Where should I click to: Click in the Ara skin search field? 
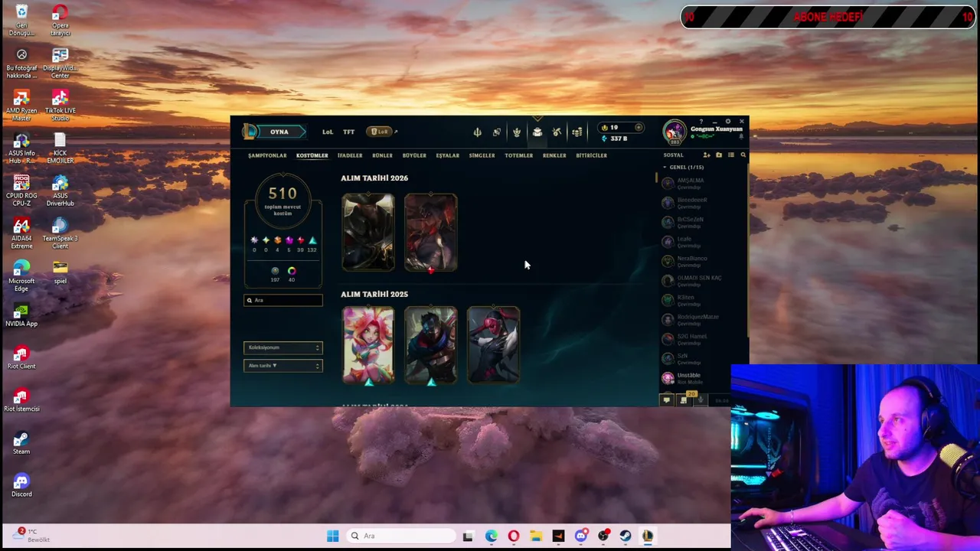[x=283, y=300]
